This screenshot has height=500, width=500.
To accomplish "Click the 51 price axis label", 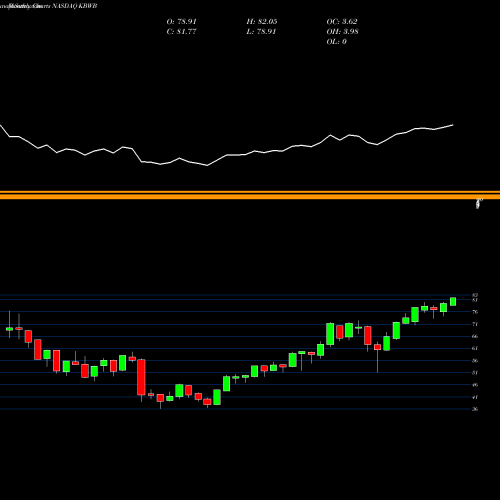I will click(x=475, y=373).
